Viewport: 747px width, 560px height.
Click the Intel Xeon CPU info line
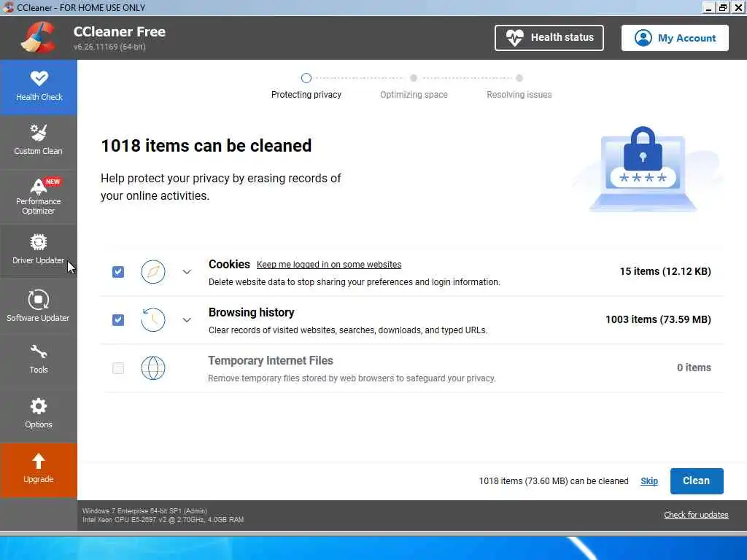(163, 519)
